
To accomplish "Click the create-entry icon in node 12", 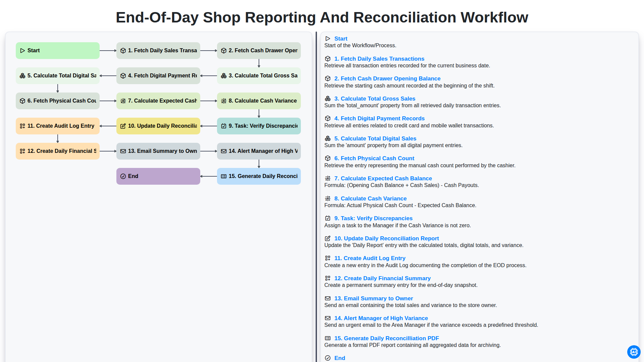I will 22,151.
